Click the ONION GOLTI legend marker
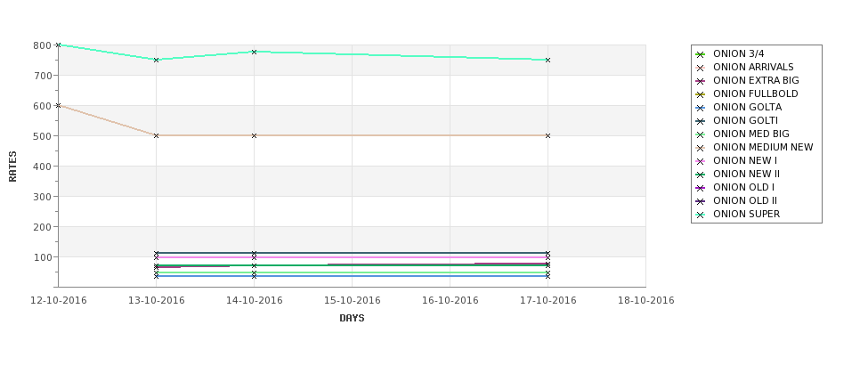 click(x=701, y=121)
